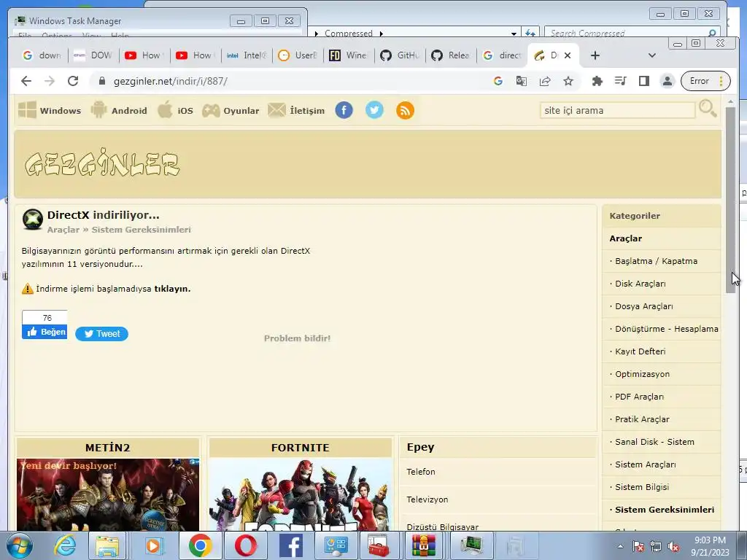This screenshot has height=560, width=747.
Task: Bookmark this page with the star icon
Action: pyautogui.click(x=568, y=81)
